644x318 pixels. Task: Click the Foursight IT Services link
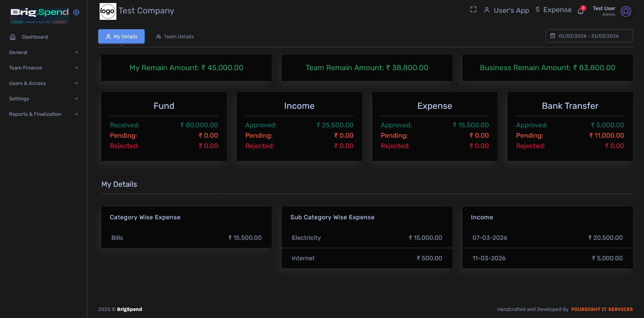(602, 309)
